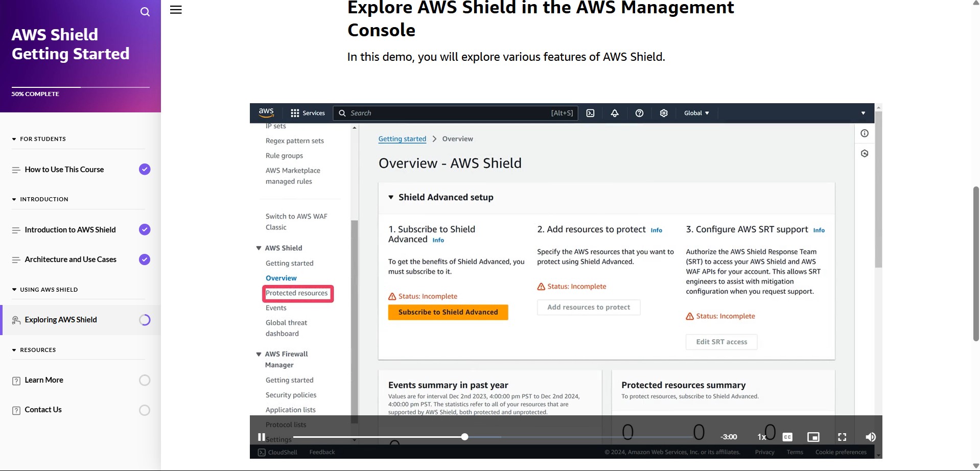Screen dimensions: 980x471
Task: Change the 1x playback speed
Action: [761, 437]
